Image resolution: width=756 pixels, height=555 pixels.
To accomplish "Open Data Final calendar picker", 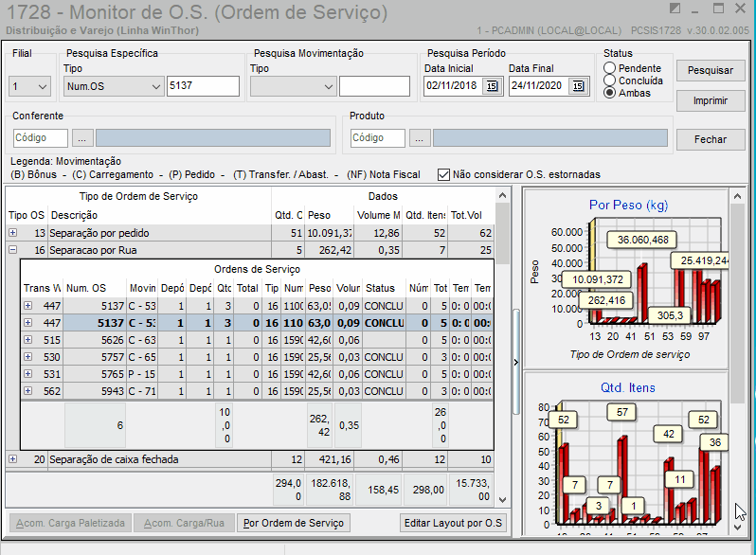I will [578, 86].
